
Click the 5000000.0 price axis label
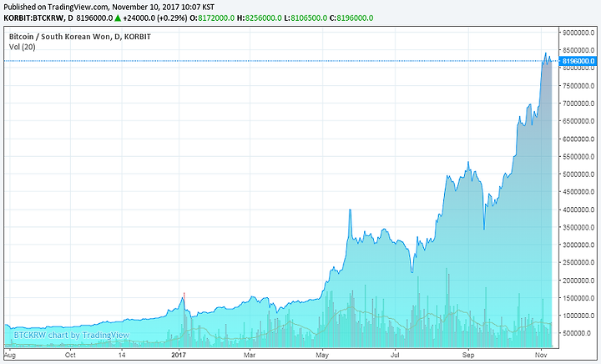578,174
